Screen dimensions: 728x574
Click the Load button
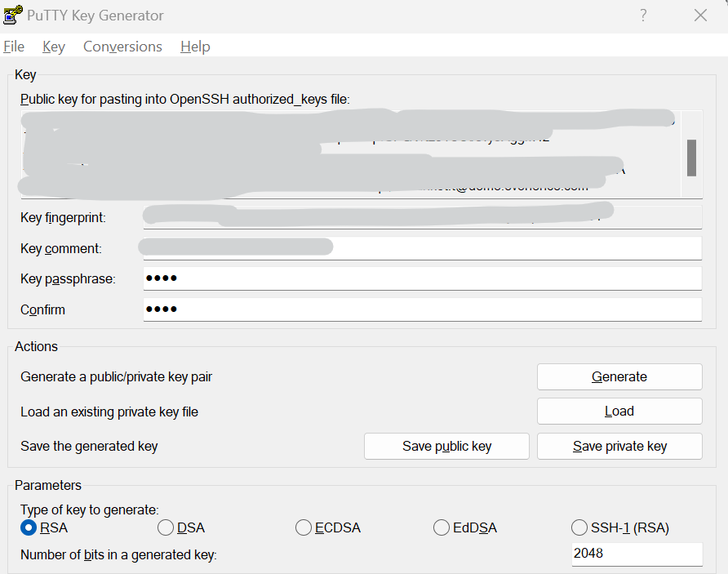click(619, 411)
